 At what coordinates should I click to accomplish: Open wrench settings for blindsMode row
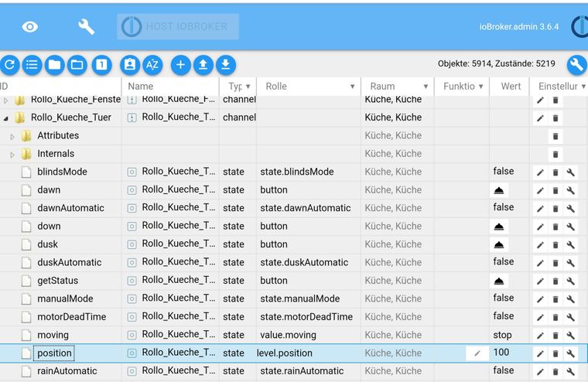point(571,172)
